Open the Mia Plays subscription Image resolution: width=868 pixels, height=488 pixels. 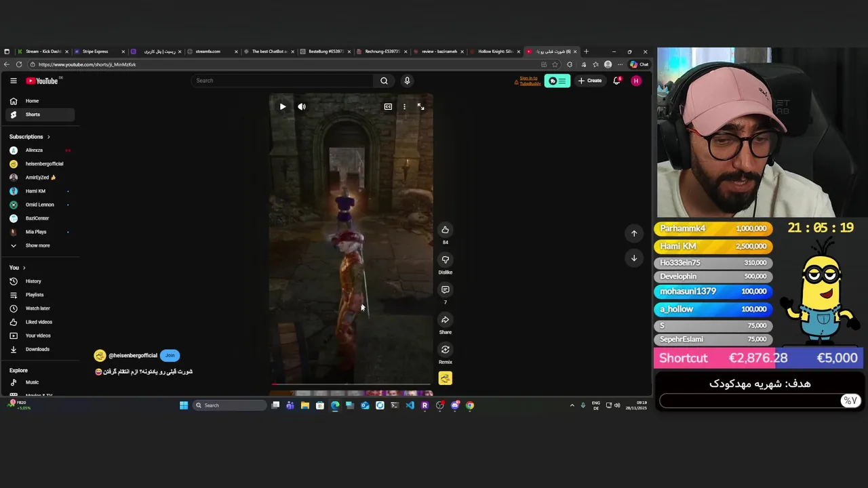coord(41,232)
